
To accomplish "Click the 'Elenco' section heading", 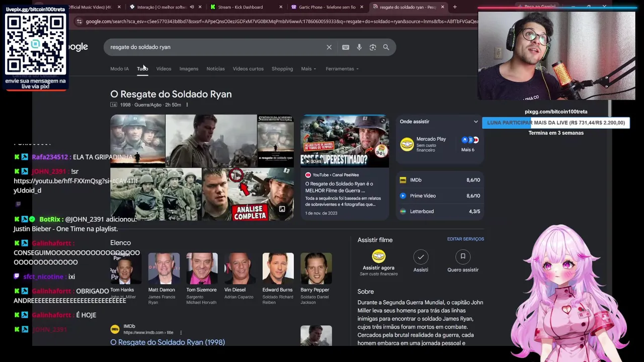I will 120,243.
